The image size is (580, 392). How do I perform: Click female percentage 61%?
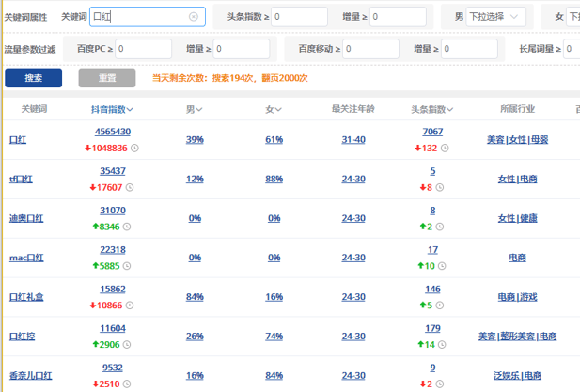(274, 140)
